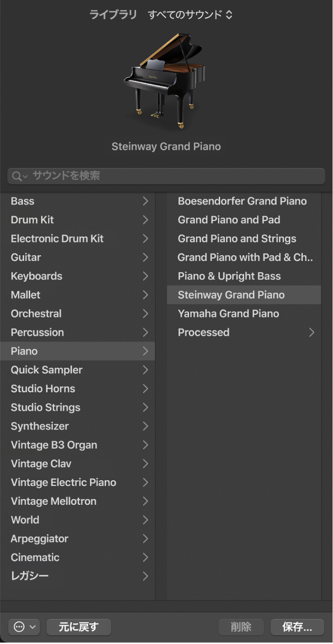Expand the Studio Horns chevron
This screenshot has height=644, width=333.
(145, 389)
